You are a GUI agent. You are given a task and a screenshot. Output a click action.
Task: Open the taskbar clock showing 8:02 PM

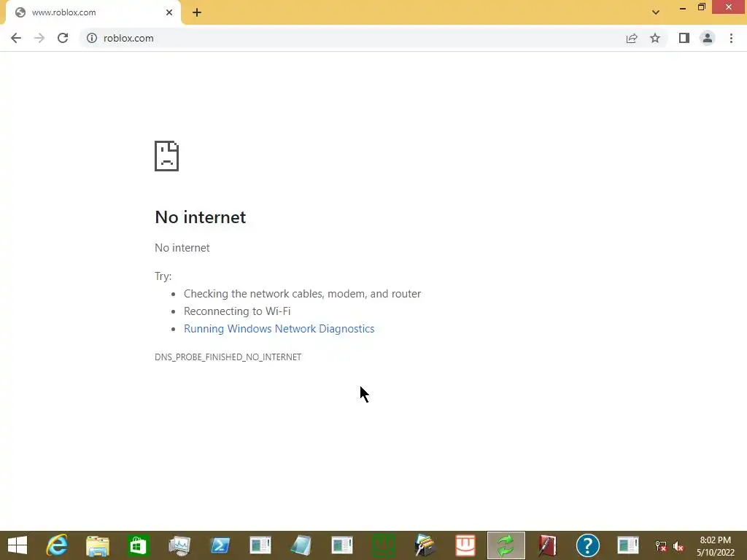coord(716,546)
